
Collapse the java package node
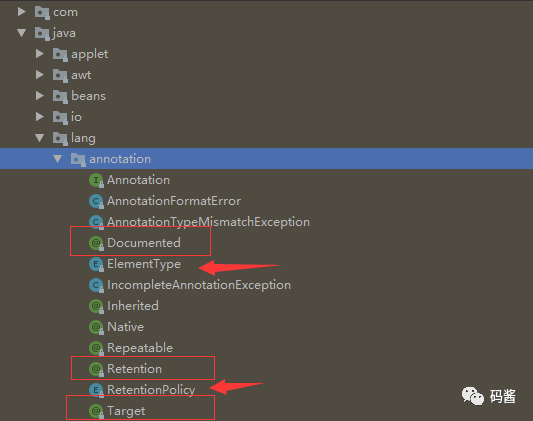click(x=22, y=33)
